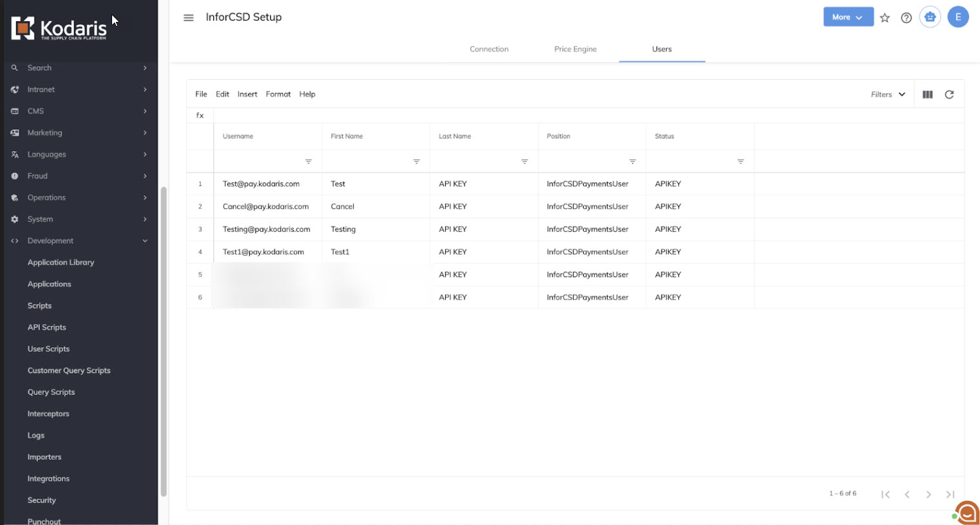Open the robot assistant icon
Image resolution: width=980 pixels, height=525 pixels.
[x=930, y=17]
